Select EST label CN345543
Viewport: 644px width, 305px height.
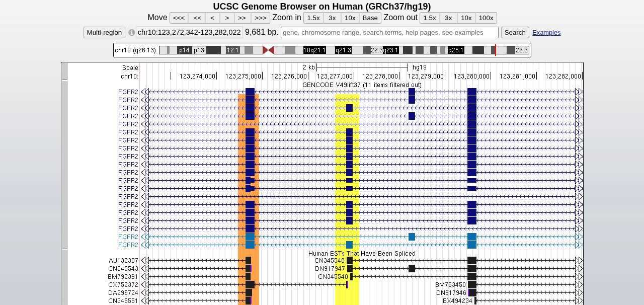pos(123,269)
